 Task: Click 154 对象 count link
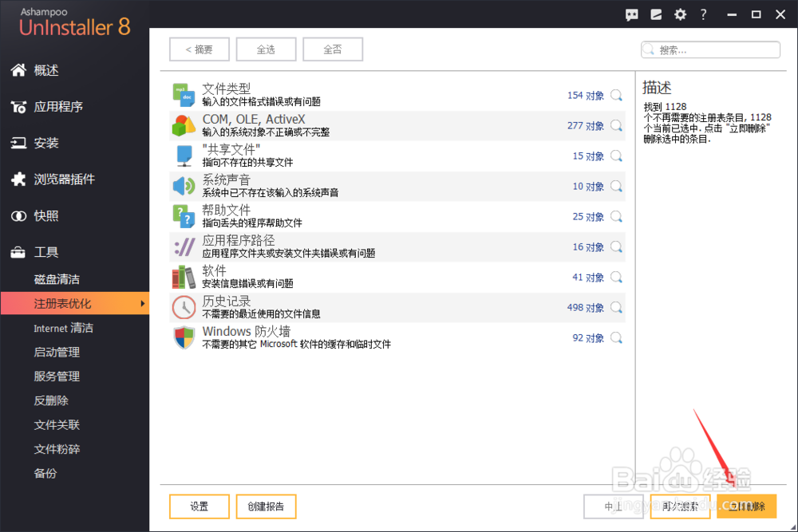tap(585, 96)
